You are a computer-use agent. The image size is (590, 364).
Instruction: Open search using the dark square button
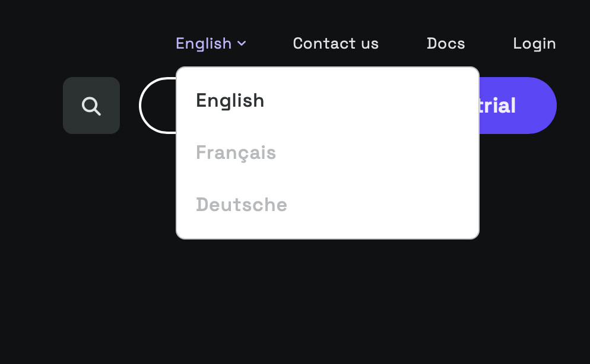pos(91,106)
